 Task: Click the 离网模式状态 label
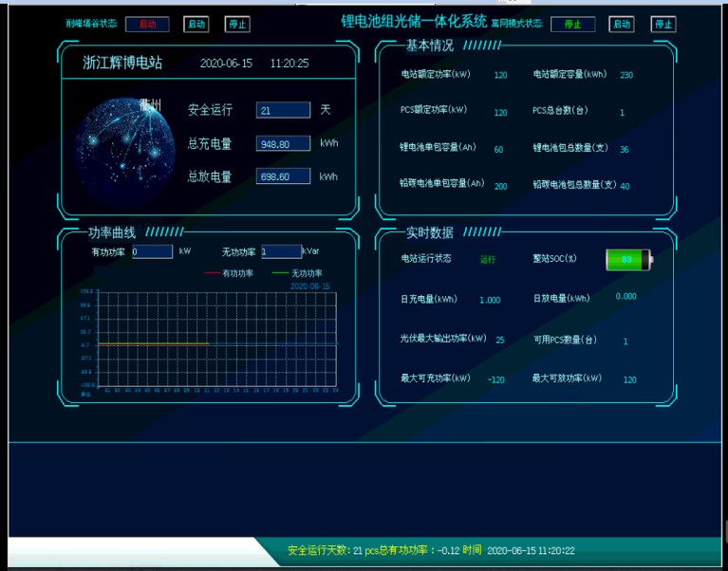[516, 23]
